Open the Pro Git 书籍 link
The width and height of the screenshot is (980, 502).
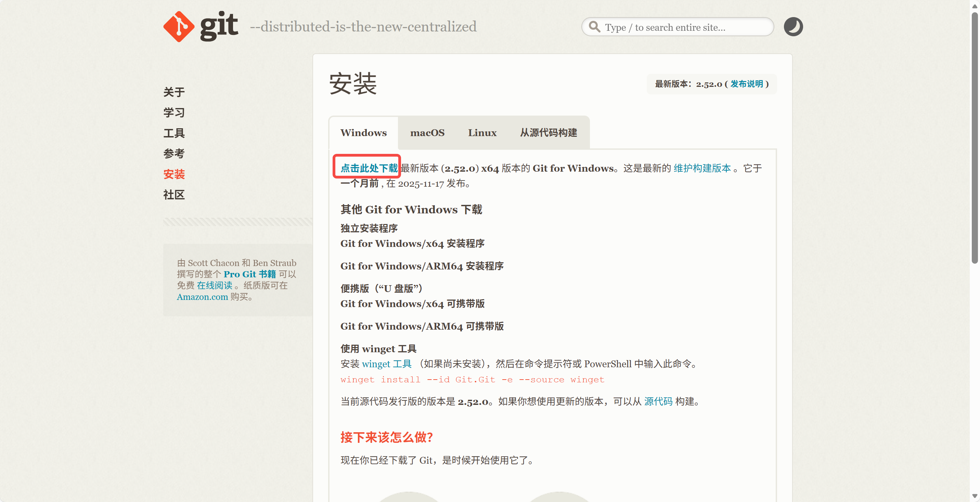(x=249, y=274)
